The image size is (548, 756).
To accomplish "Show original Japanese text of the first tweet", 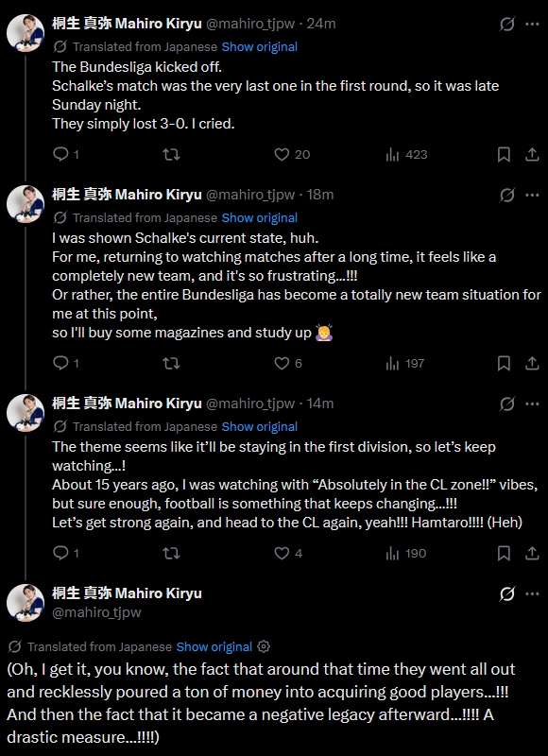I will (259, 46).
